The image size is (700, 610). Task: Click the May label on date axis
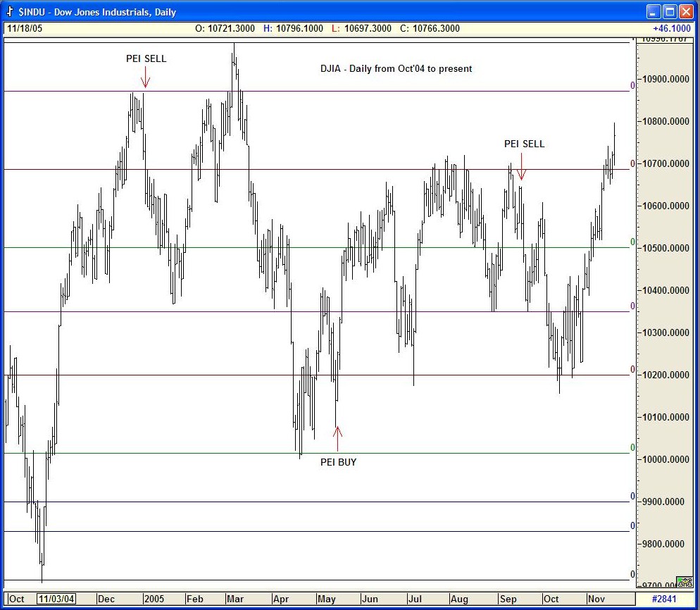[x=326, y=599]
